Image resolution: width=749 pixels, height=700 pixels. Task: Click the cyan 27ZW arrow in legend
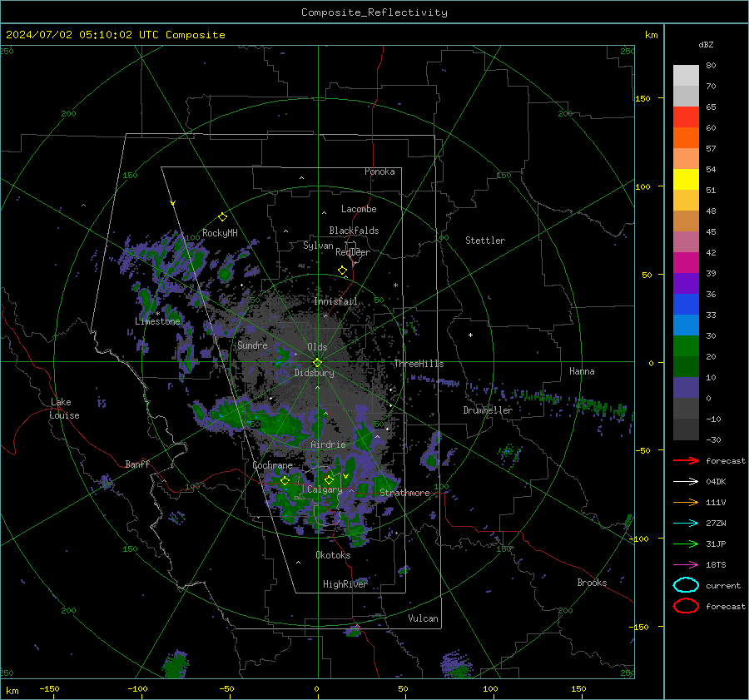coord(686,524)
